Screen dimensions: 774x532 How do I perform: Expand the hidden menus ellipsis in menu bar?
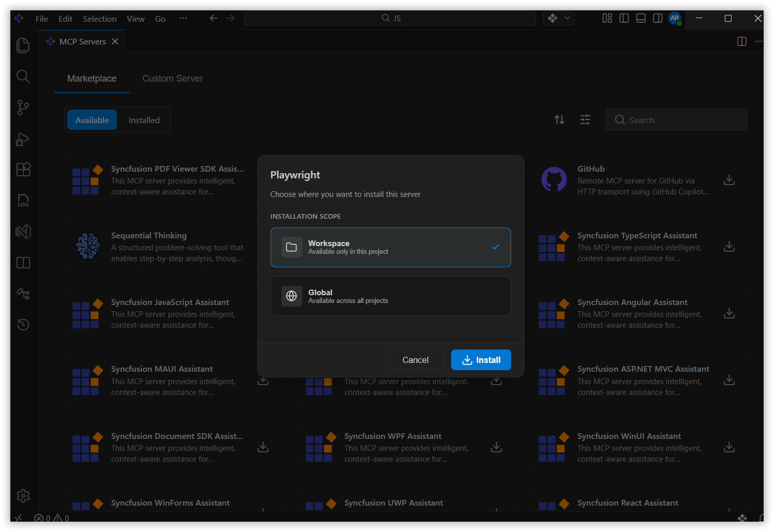183,18
